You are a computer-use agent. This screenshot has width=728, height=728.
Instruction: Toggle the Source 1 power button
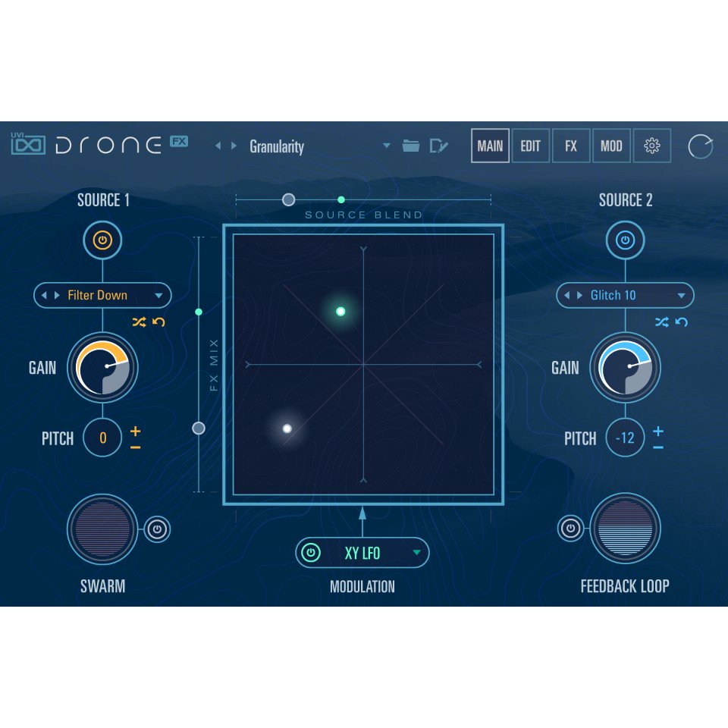click(102, 240)
